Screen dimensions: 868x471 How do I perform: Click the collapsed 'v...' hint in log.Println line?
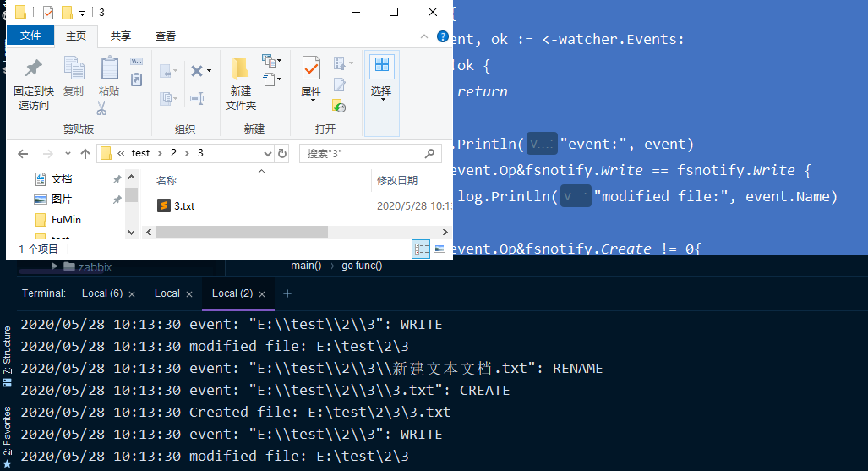tap(576, 196)
